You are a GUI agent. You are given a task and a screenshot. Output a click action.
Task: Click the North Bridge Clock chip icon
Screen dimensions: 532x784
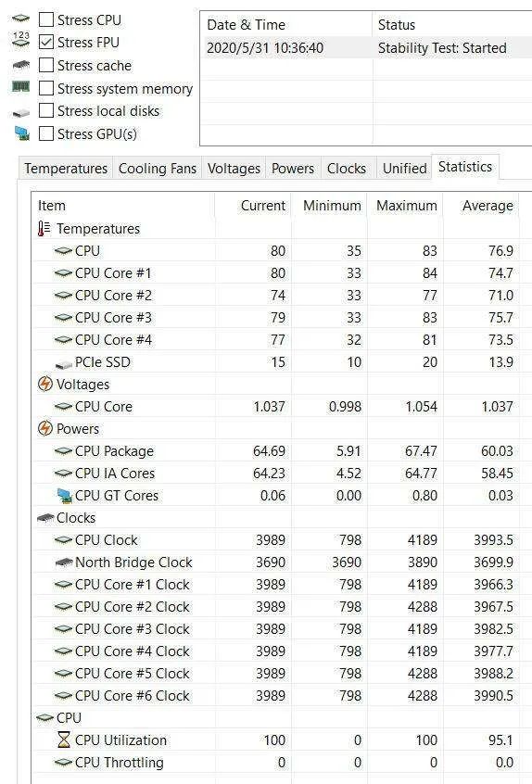tap(64, 563)
